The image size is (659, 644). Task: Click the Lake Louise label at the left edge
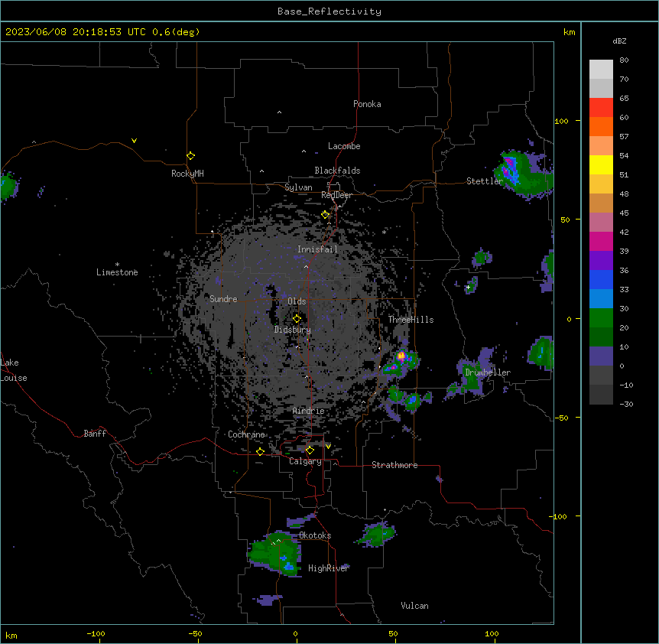[x=14, y=370]
